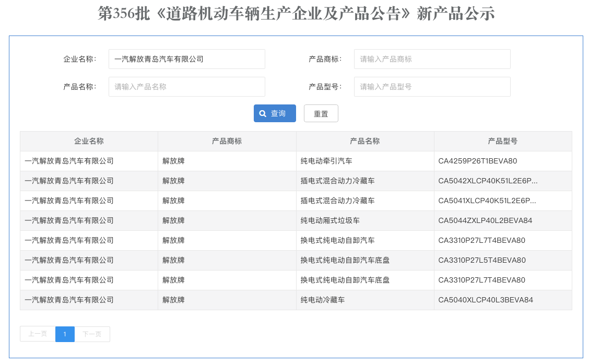Viewport: 589px width, 364px height.
Task: Click 插电式混合动力冷藏车 in the CA5041XLCP40K51L2E6P row
Action: pos(337,201)
